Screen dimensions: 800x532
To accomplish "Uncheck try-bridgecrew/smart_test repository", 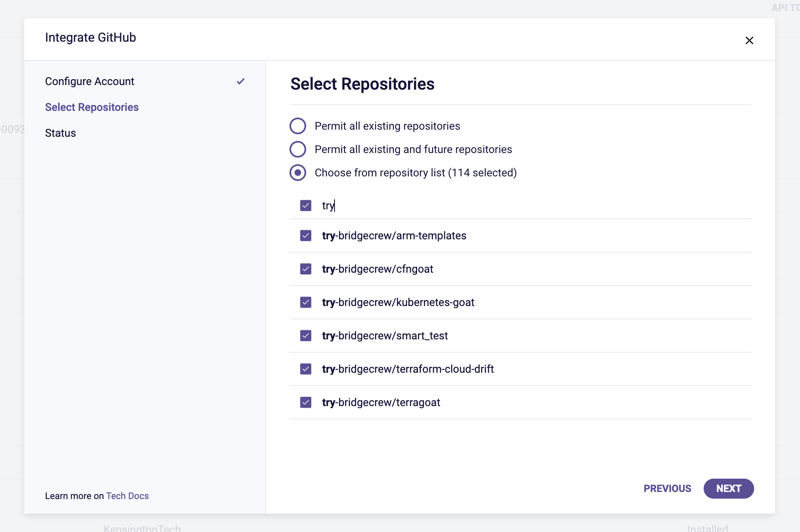I will (x=306, y=336).
